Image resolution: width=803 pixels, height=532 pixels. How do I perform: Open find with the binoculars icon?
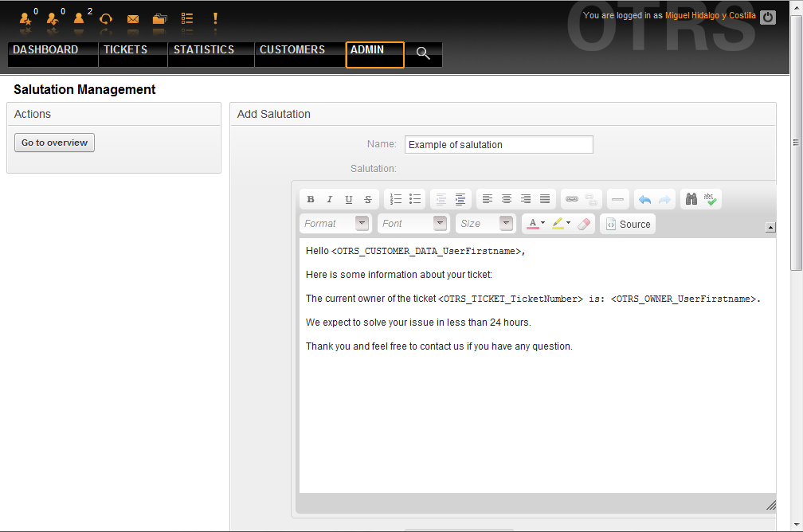click(690, 199)
